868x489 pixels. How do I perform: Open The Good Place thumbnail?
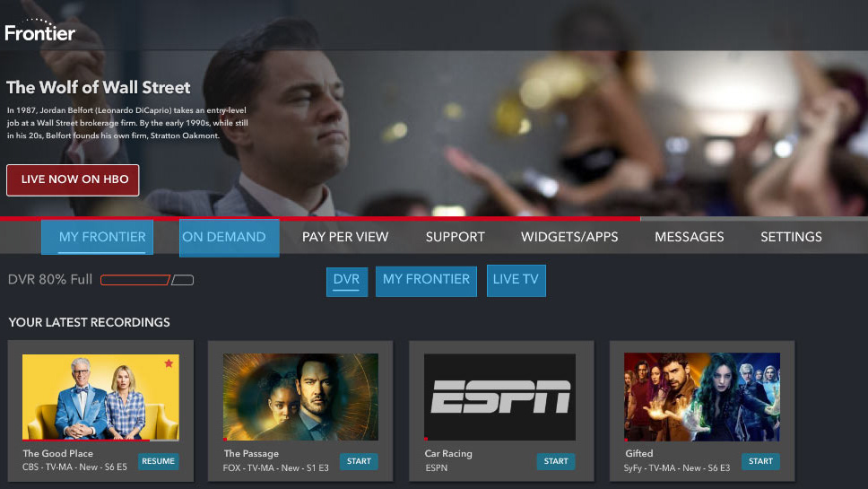[100, 397]
